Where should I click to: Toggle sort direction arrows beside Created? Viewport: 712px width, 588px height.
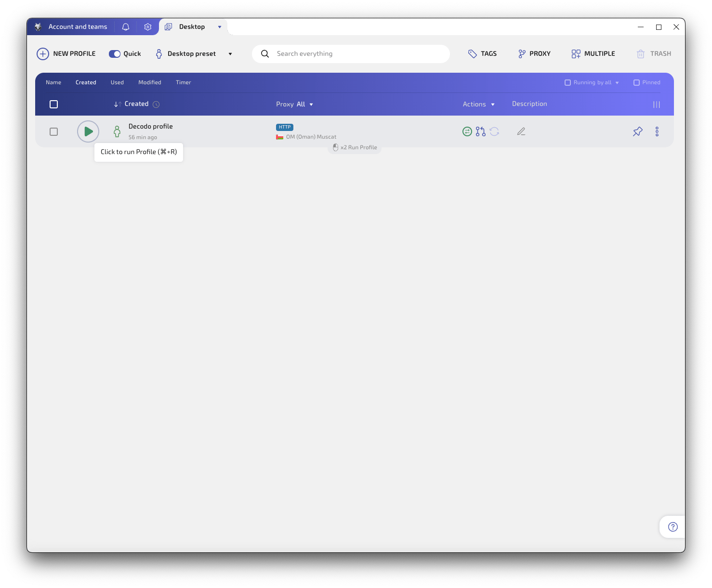tap(118, 105)
